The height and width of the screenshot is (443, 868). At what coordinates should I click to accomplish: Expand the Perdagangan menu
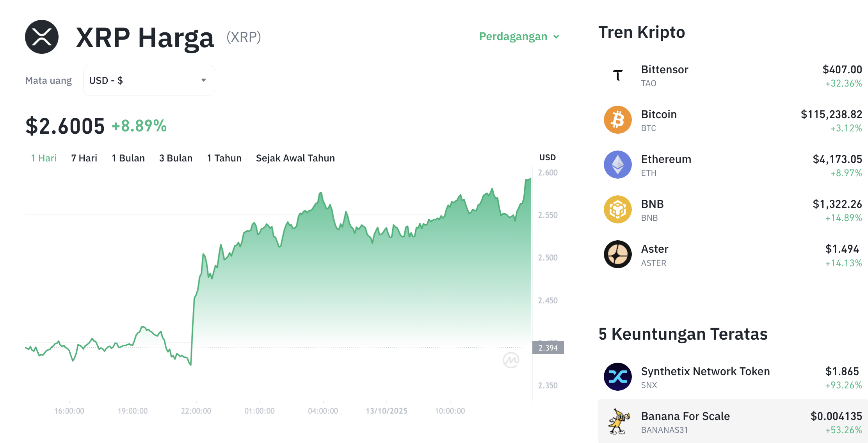pos(513,37)
